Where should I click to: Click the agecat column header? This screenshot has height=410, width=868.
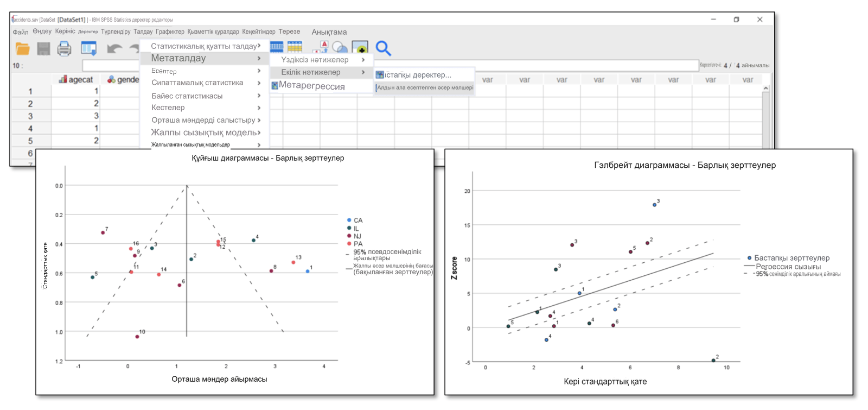76,80
